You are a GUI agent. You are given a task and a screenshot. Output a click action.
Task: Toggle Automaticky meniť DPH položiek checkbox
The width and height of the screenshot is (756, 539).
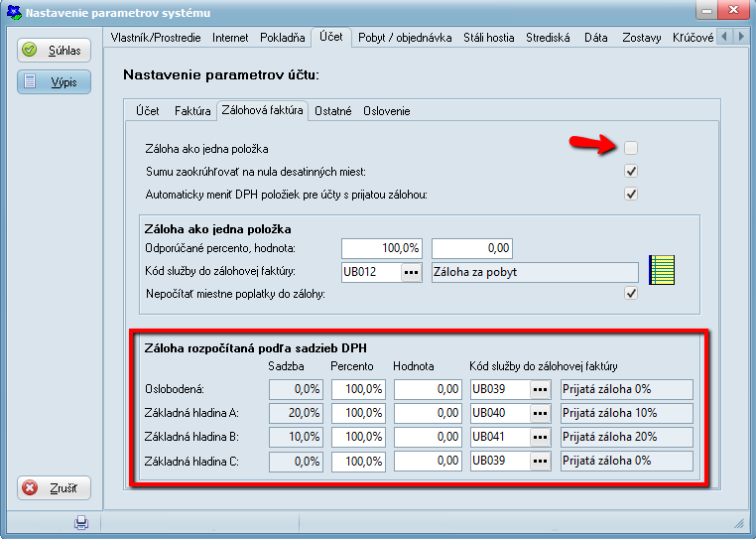tap(631, 194)
